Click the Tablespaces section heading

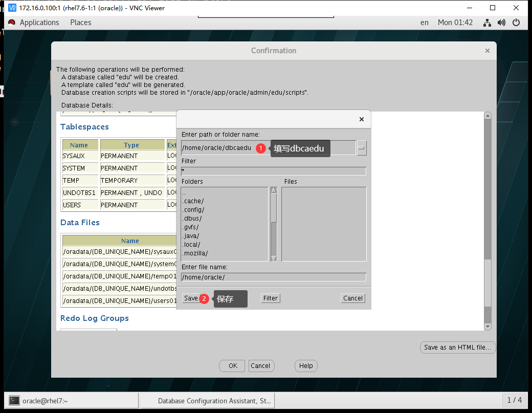(x=84, y=126)
